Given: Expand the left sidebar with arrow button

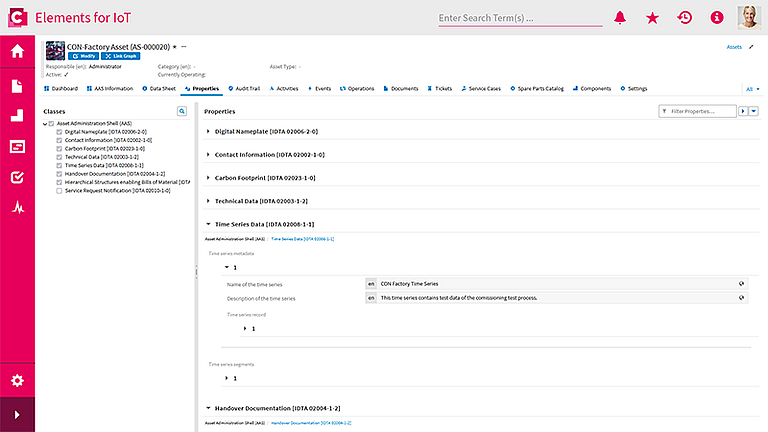Looking at the screenshot, I should [17, 415].
